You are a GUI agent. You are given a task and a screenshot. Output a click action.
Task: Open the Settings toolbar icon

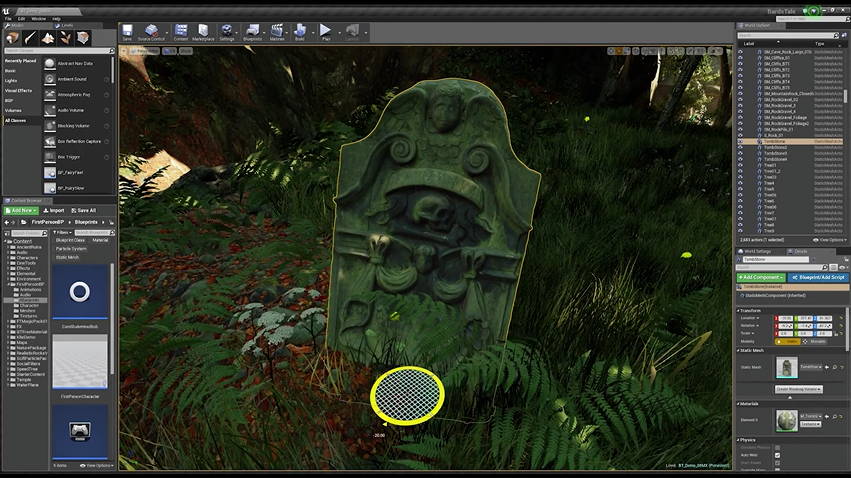[x=227, y=30]
